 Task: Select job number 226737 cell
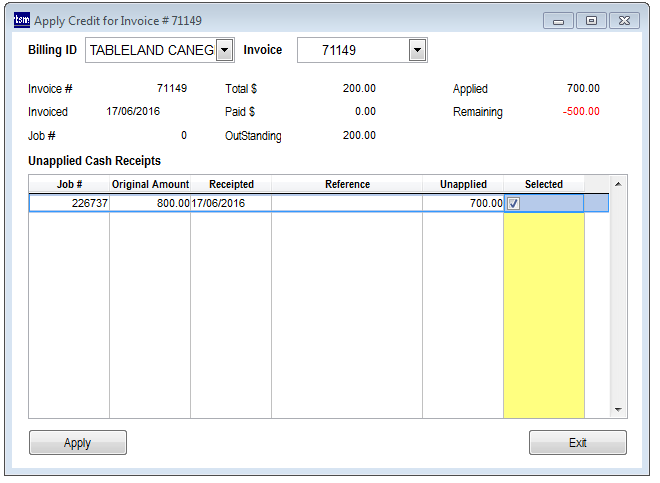click(x=69, y=203)
